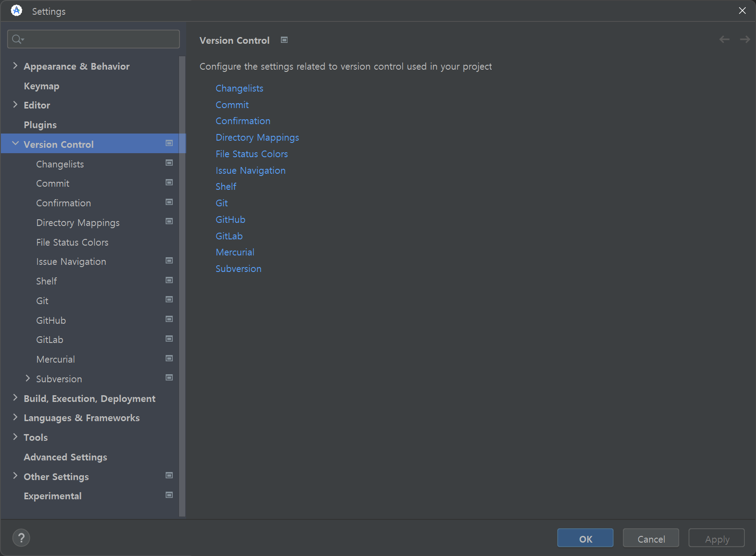Select Keymap in settings tree

click(x=42, y=86)
